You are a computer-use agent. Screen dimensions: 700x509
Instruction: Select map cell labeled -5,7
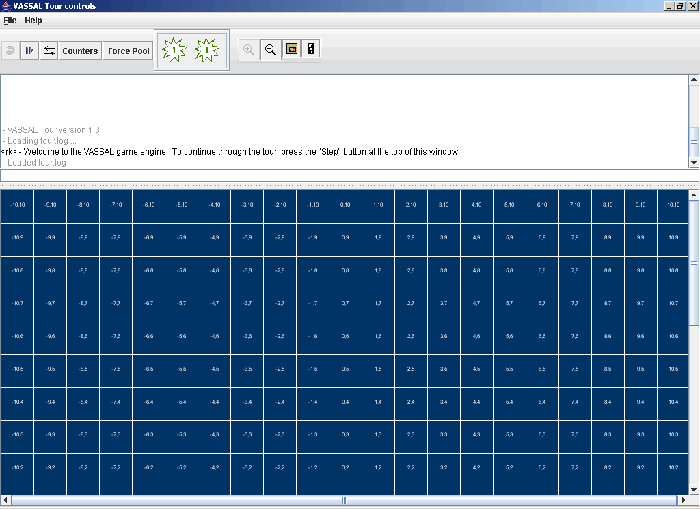[x=182, y=304]
